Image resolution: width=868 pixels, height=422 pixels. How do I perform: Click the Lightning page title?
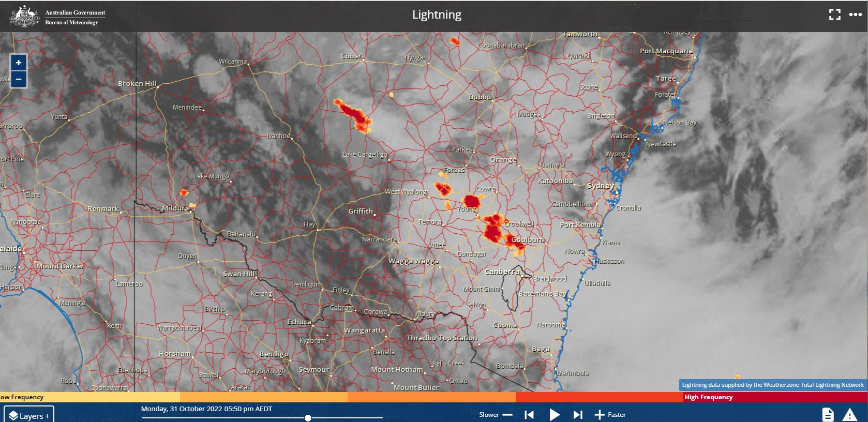click(437, 14)
